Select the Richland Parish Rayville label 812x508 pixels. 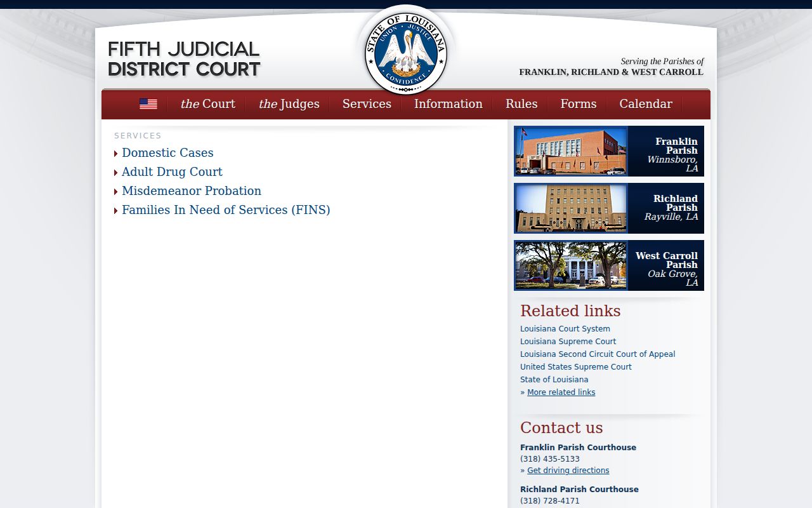coord(671,208)
